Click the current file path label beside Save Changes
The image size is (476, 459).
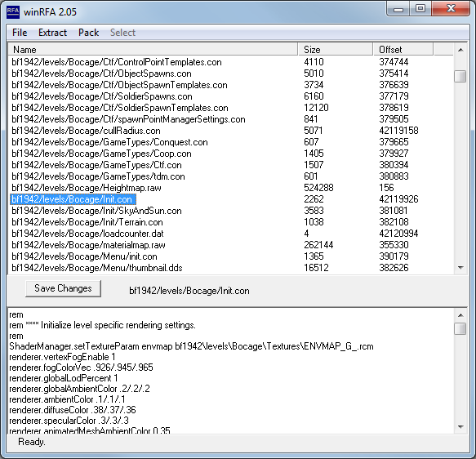click(189, 291)
